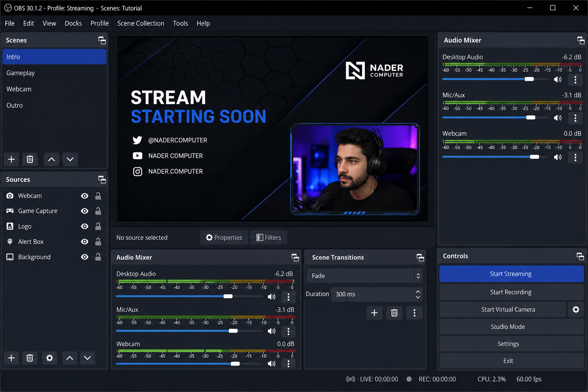Undock the Audio Mixer above the Controls dock

pyautogui.click(x=581, y=40)
